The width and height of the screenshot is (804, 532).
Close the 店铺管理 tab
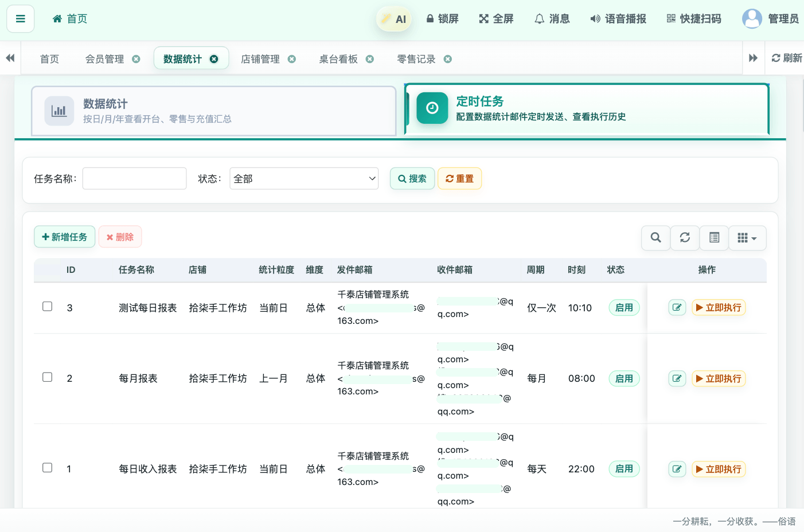[x=292, y=59]
